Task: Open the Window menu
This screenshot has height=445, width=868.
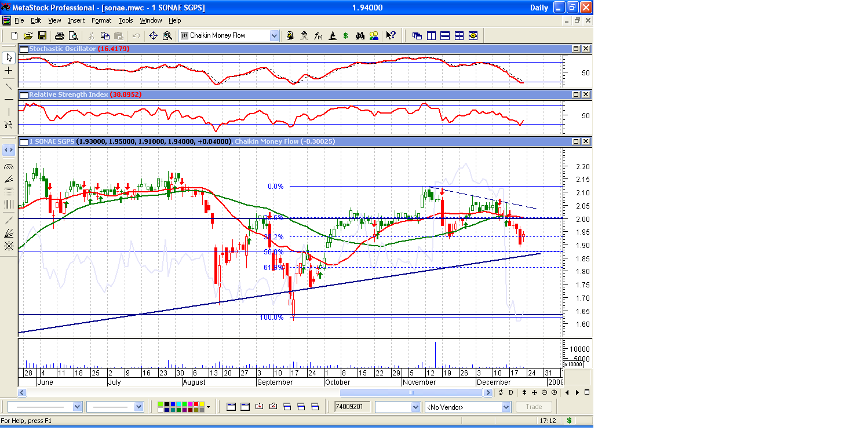Action: click(x=151, y=20)
